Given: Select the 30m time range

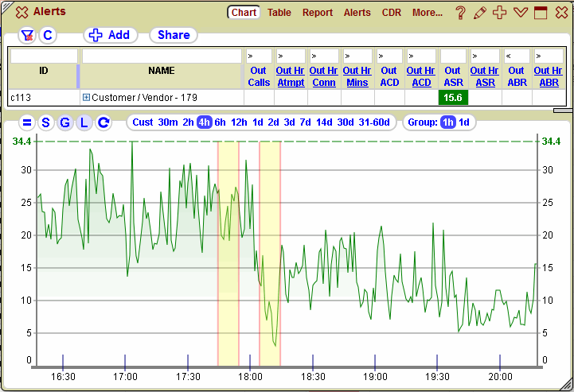Looking at the screenshot, I should coord(168,122).
